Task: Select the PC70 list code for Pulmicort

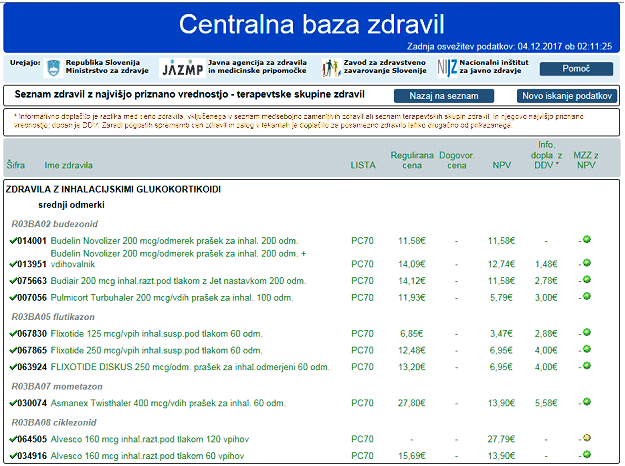Action: (x=362, y=298)
